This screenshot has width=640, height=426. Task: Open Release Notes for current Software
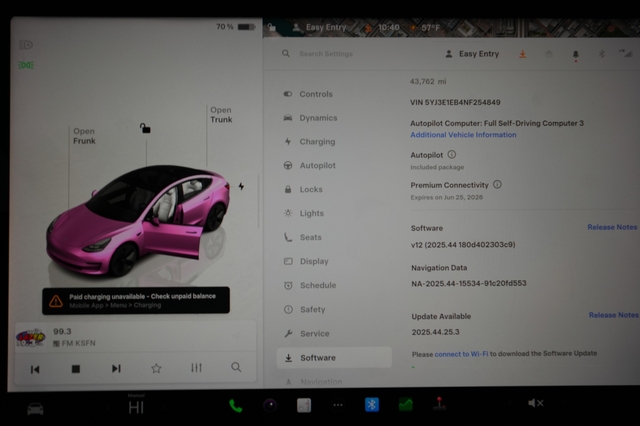click(612, 227)
